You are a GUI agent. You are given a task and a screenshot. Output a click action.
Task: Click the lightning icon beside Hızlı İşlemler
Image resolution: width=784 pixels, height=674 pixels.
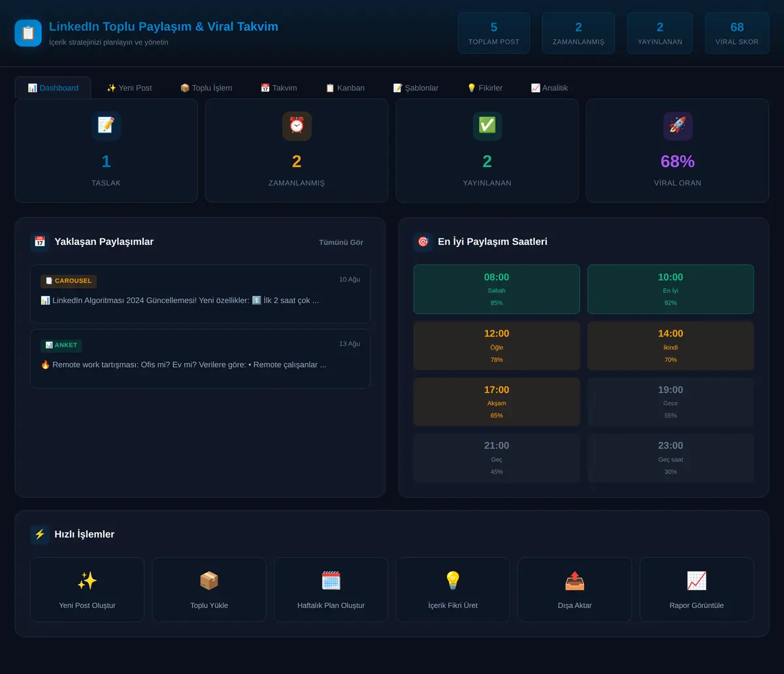(x=40, y=534)
